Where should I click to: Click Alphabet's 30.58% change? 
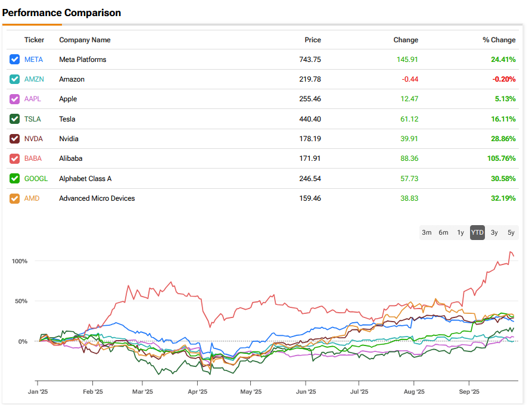(503, 179)
